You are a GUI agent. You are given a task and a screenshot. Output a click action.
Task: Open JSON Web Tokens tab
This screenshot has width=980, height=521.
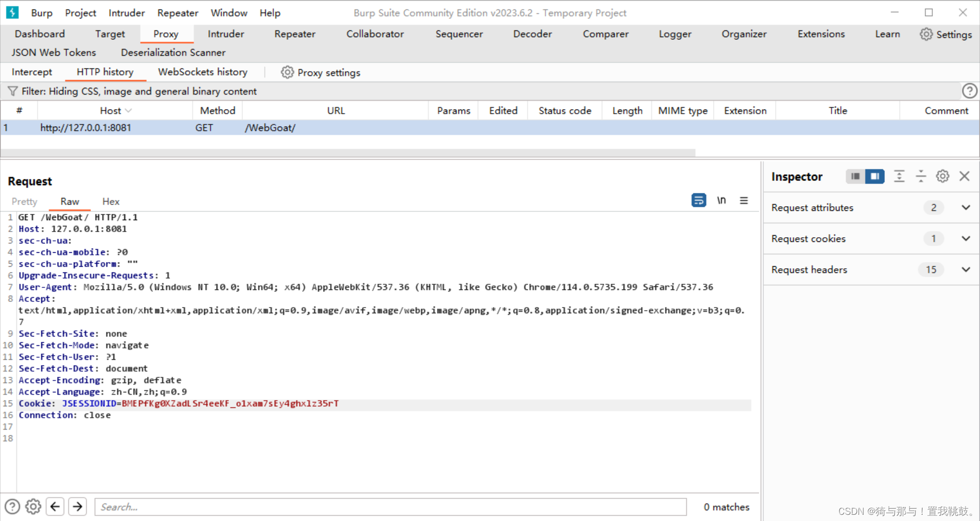click(x=54, y=53)
